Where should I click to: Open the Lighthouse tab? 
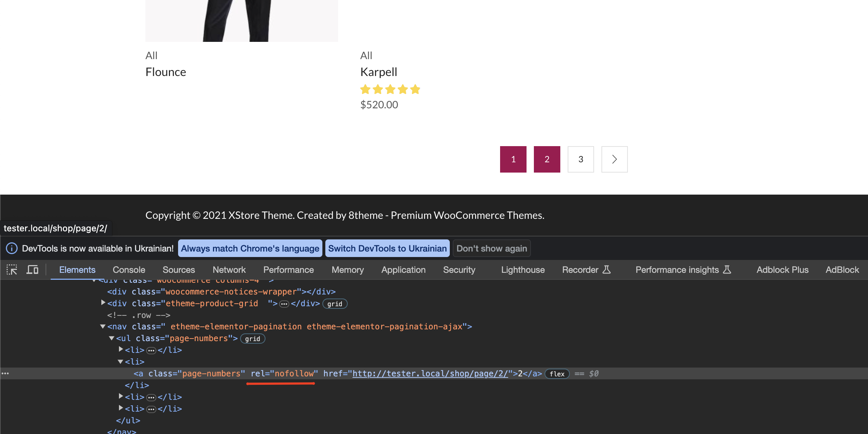coord(523,270)
